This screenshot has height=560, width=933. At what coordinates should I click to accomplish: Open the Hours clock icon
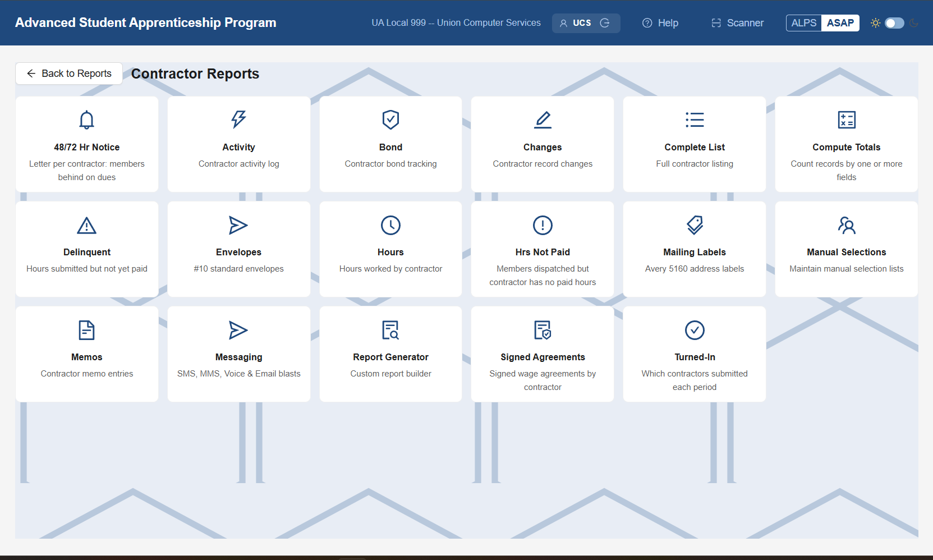click(x=390, y=225)
